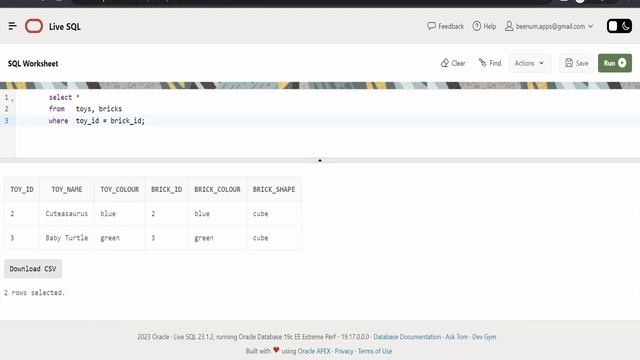This screenshot has width=640, height=360.
Task: Expand the user account dropdown
Action: 549,26
